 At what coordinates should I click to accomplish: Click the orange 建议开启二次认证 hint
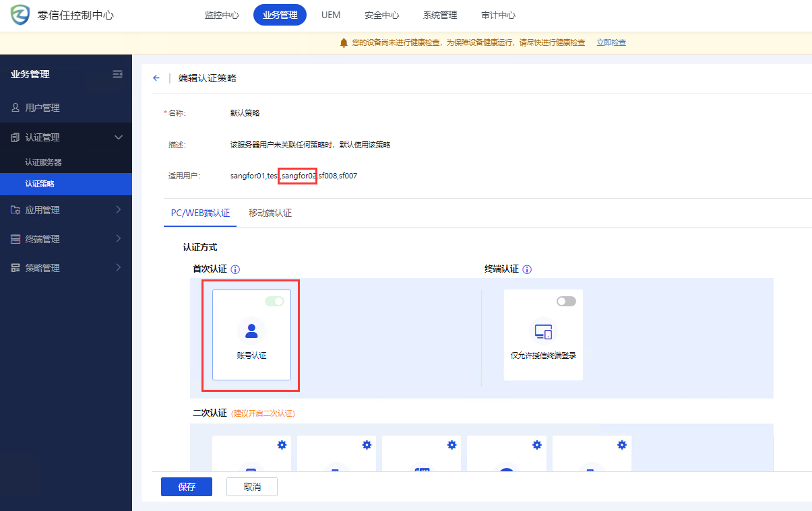pos(263,413)
